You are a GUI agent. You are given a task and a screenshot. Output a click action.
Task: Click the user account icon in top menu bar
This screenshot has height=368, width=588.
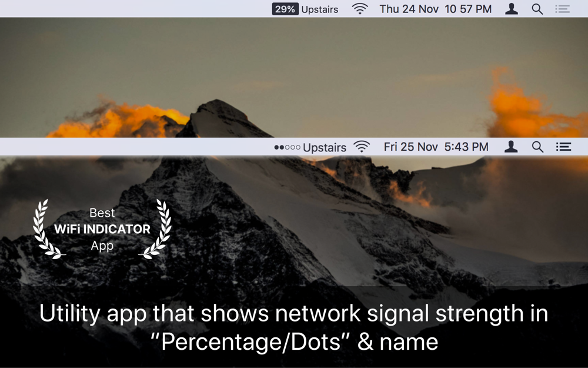pos(512,9)
